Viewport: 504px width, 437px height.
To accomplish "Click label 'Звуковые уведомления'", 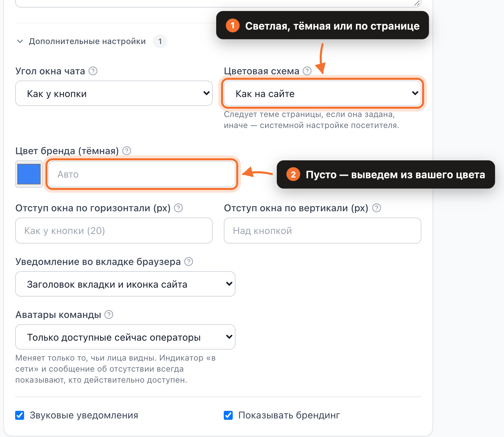I will (x=84, y=415).
